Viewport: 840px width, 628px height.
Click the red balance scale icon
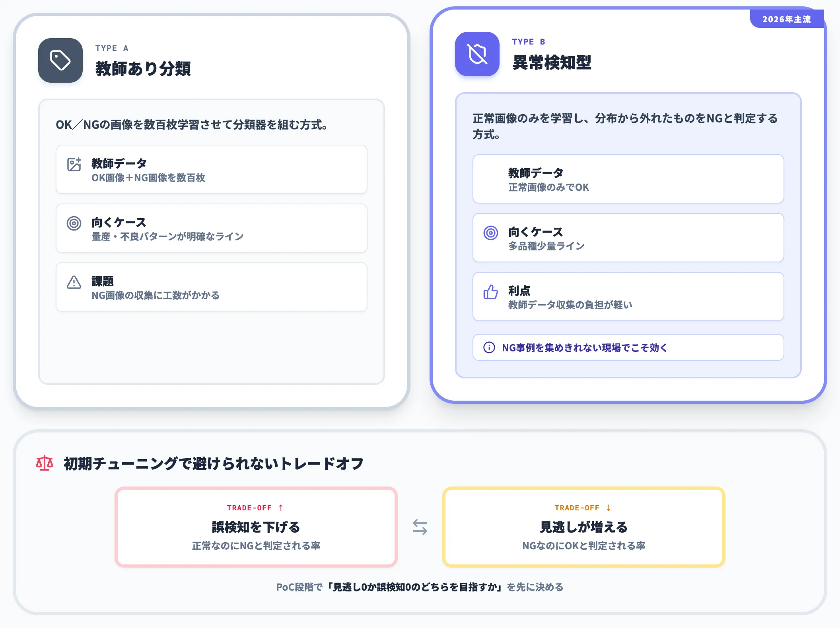[x=45, y=463]
